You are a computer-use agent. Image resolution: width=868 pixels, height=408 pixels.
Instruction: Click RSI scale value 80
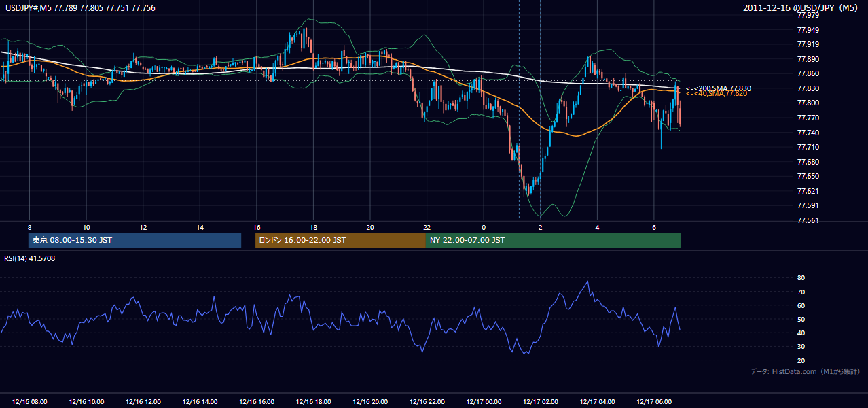[801, 278]
